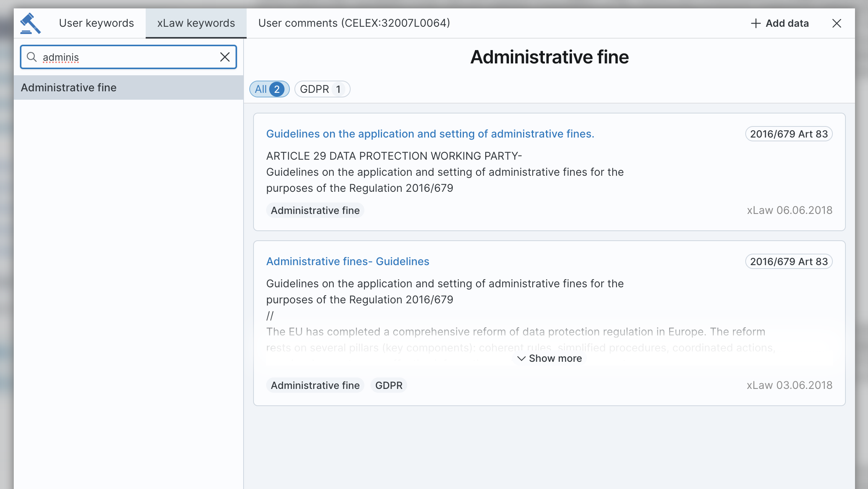868x489 pixels.
Task: Click the magnifying glass search icon
Action: [32, 57]
